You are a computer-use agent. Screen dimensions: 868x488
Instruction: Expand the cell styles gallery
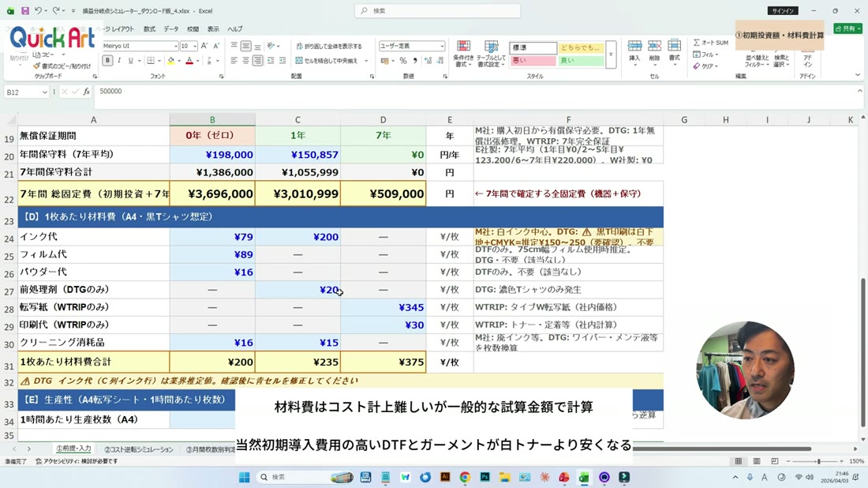[611, 54]
